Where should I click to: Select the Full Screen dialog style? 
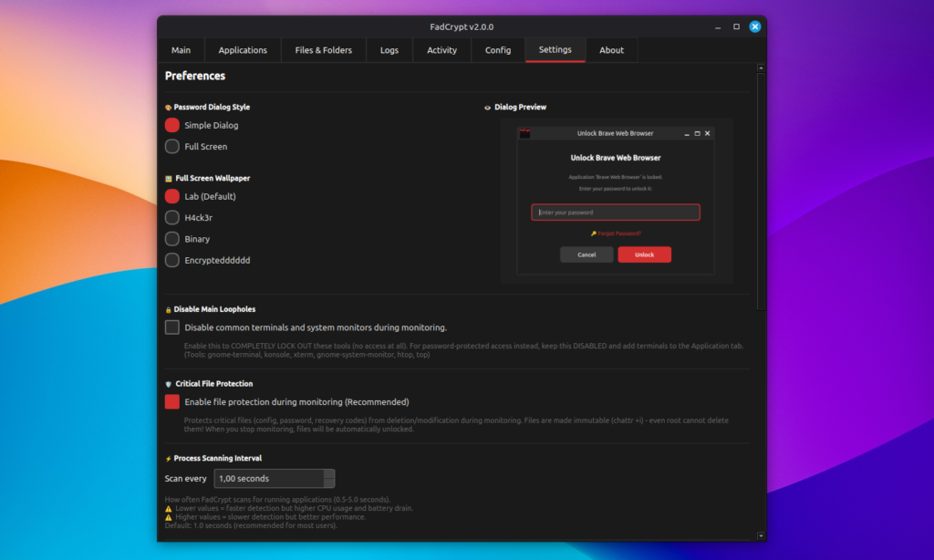(172, 147)
